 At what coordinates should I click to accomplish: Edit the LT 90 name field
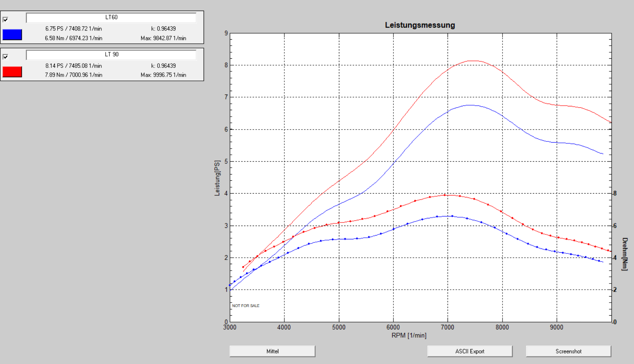click(x=111, y=55)
